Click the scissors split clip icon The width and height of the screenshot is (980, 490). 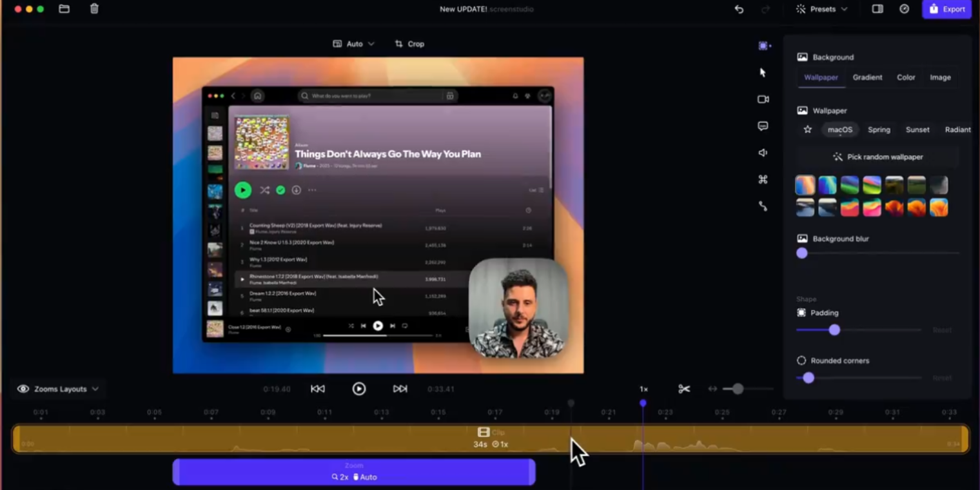click(x=684, y=389)
